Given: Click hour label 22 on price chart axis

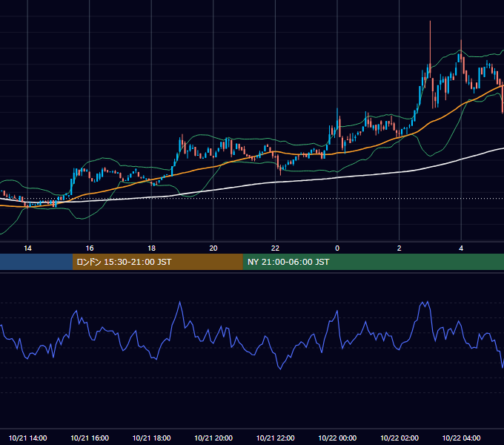Looking at the screenshot, I should pyautogui.click(x=275, y=248).
